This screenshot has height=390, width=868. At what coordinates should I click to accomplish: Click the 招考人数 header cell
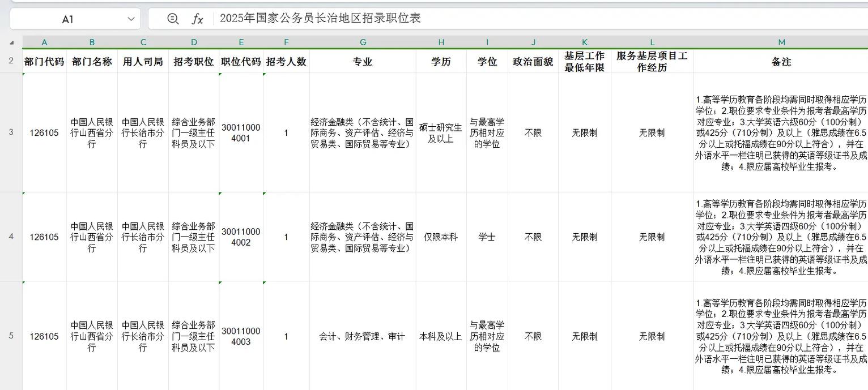click(286, 61)
